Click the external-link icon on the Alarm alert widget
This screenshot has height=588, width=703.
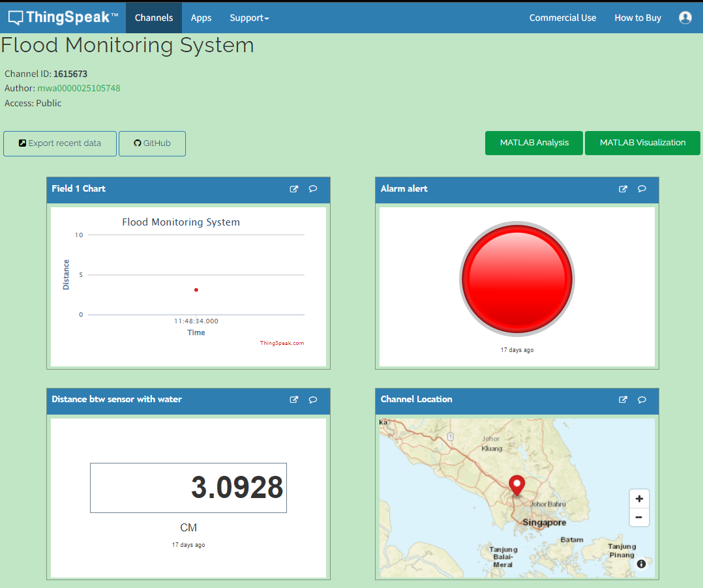click(623, 188)
